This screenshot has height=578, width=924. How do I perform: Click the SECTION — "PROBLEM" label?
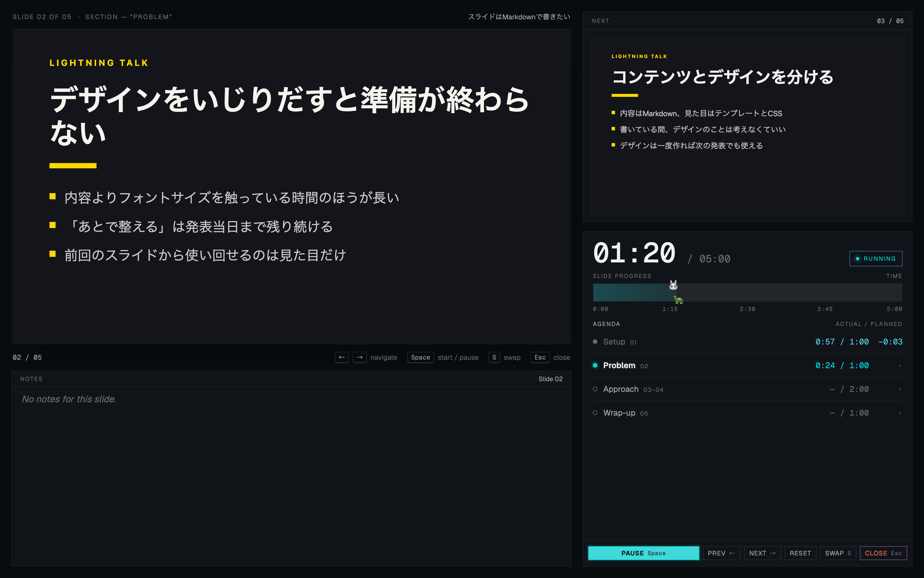[129, 17]
